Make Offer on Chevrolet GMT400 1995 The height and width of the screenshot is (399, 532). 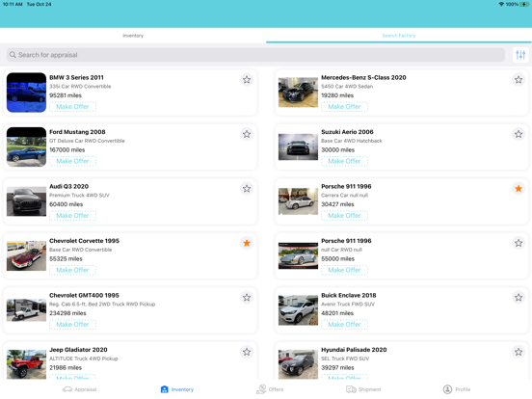[72, 325]
